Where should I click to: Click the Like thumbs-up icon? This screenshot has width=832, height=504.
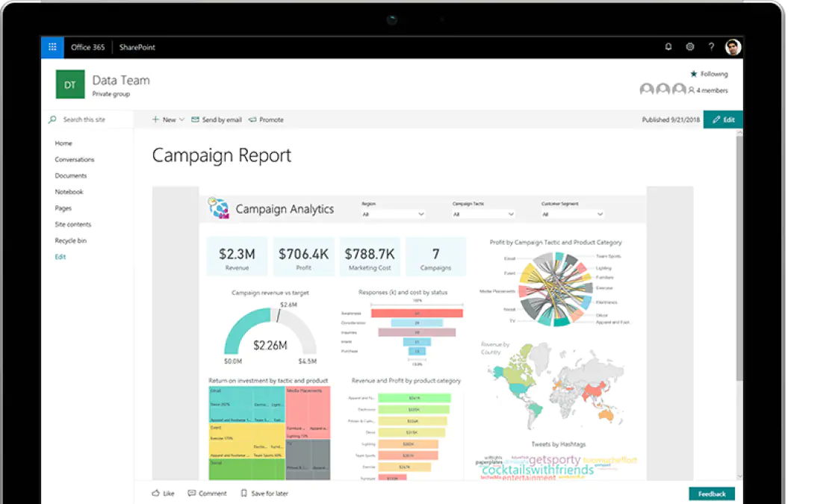156,494
